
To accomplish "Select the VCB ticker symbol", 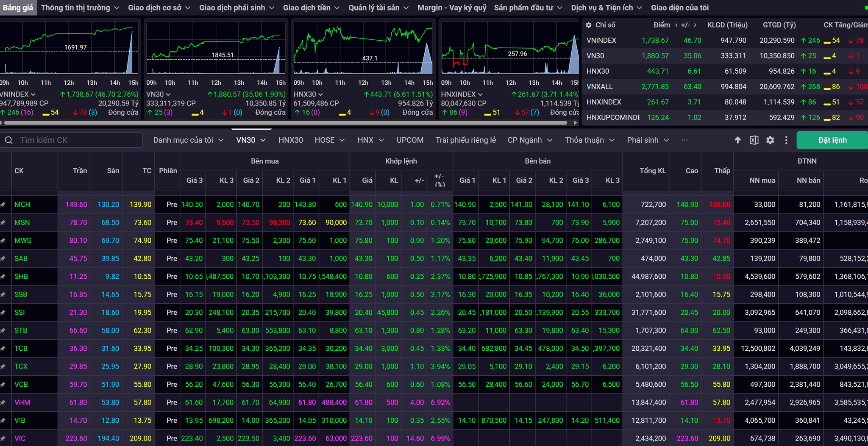I will click(21, 385).
